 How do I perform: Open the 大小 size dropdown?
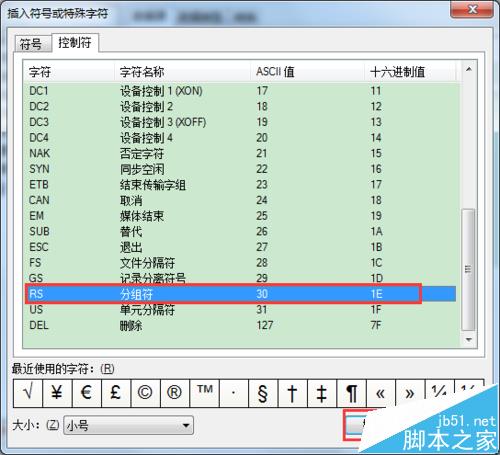pyautogui.click(x=128, y=425)
